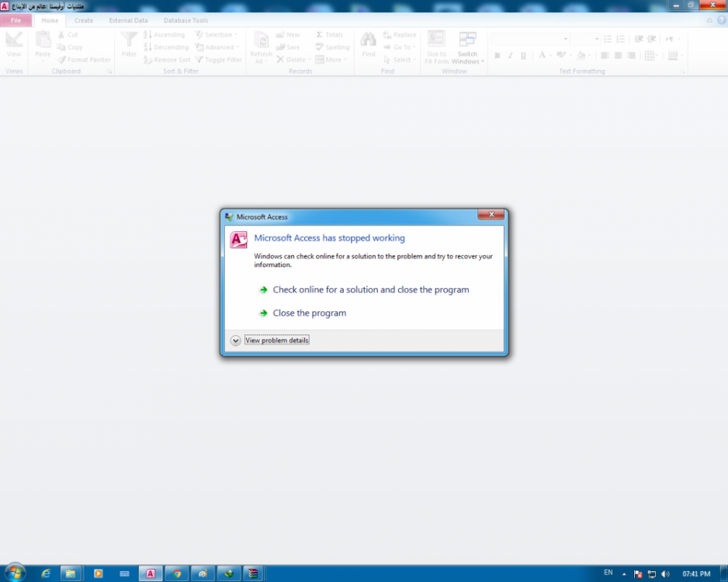Click Toggle Filter in Sort & Filter
The height and width of the screenshot is (582, 728).
click(219, 60)
